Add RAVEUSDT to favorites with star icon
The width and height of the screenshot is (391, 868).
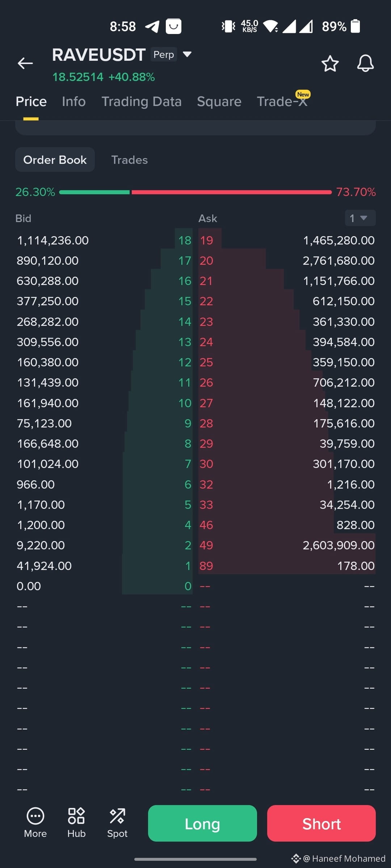[330, 64]
